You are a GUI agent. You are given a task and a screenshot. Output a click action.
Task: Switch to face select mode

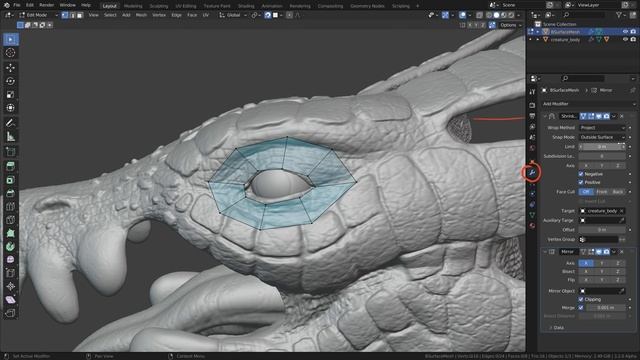(x=80, y=15)
